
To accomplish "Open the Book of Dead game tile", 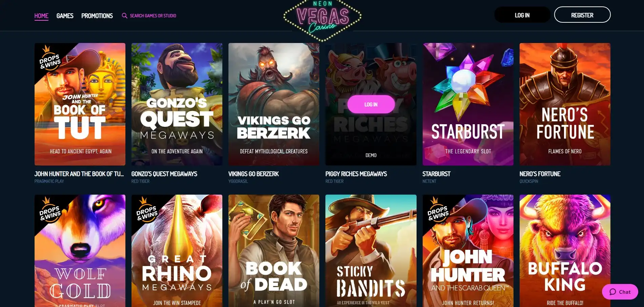I will click(x=274, y=251).
